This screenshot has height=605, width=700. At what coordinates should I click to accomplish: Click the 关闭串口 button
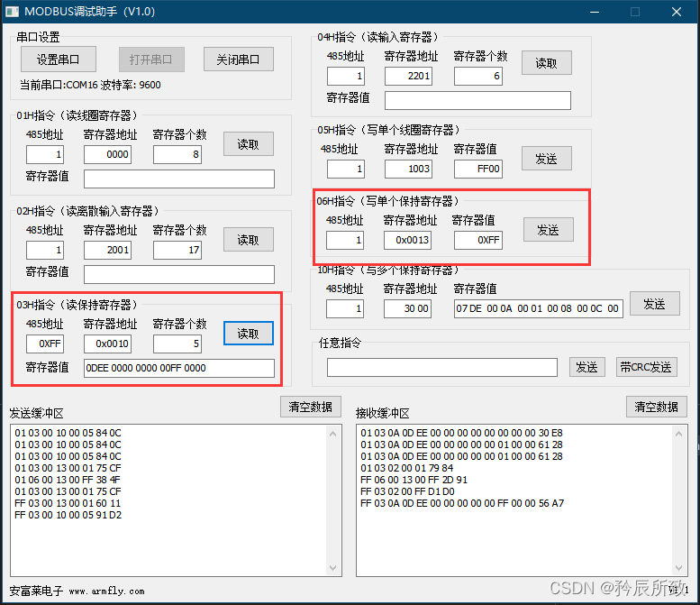[239, 59]
